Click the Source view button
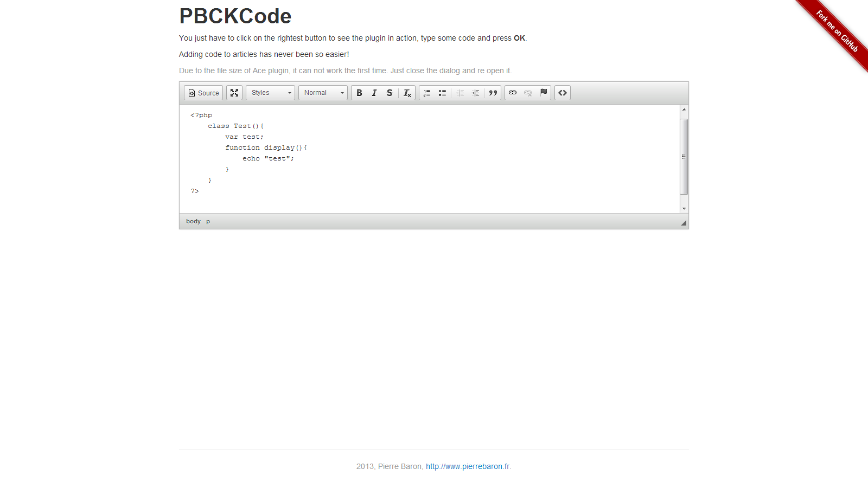Image resolution: width=868 pixels, height=488 pixels. [203, 93]
